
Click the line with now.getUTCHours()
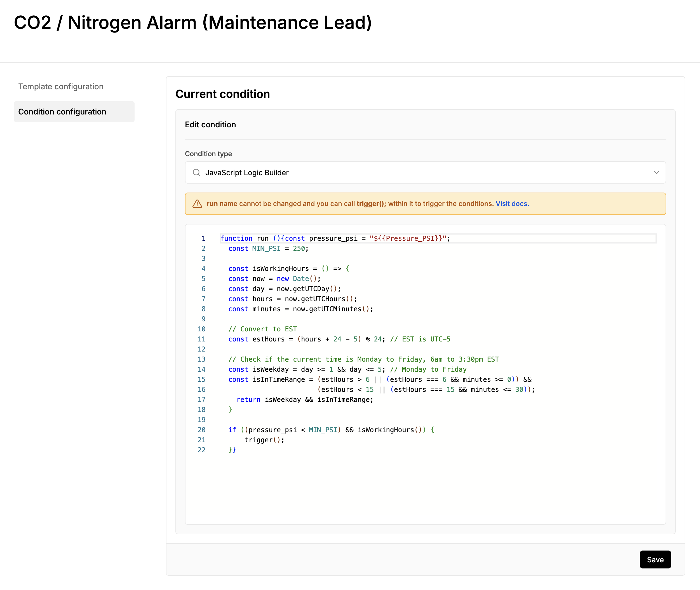292,299
